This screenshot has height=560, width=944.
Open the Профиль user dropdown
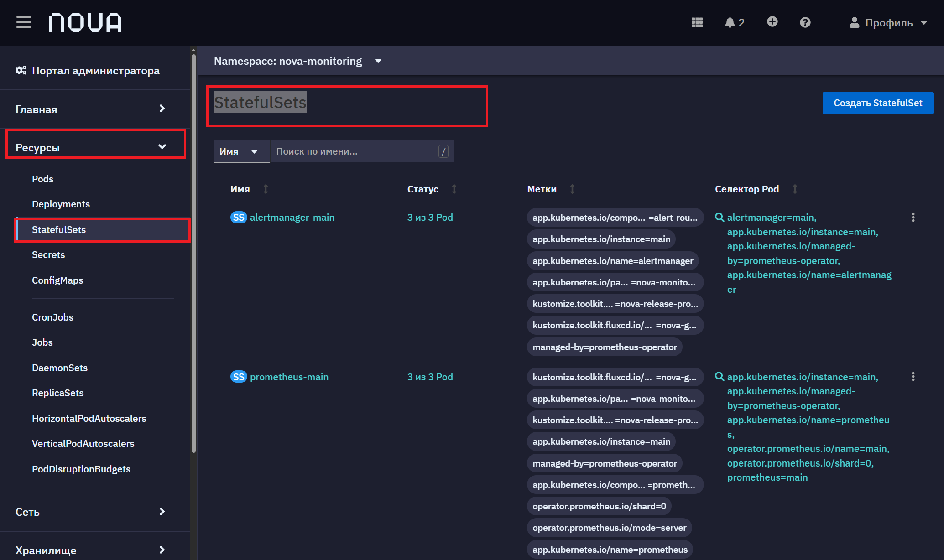(x=888, y=22)
